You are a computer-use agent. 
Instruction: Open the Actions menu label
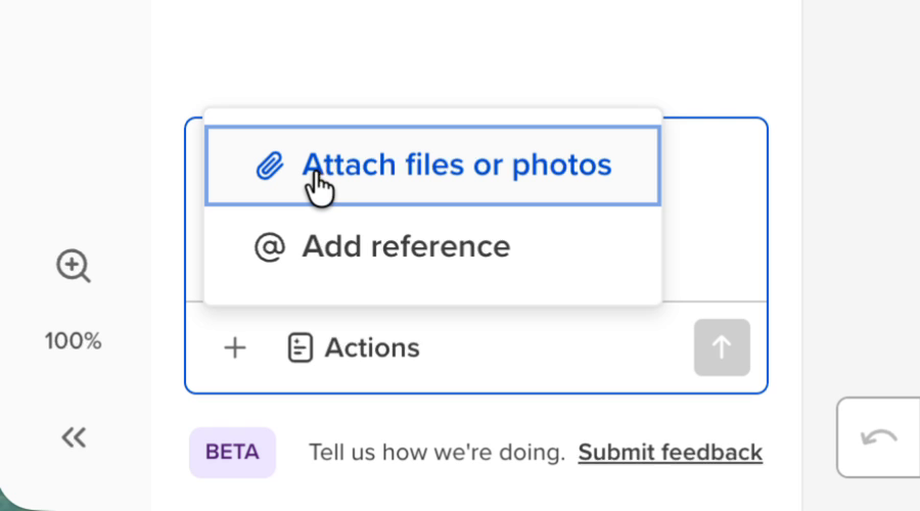click(x=372, y=348)
